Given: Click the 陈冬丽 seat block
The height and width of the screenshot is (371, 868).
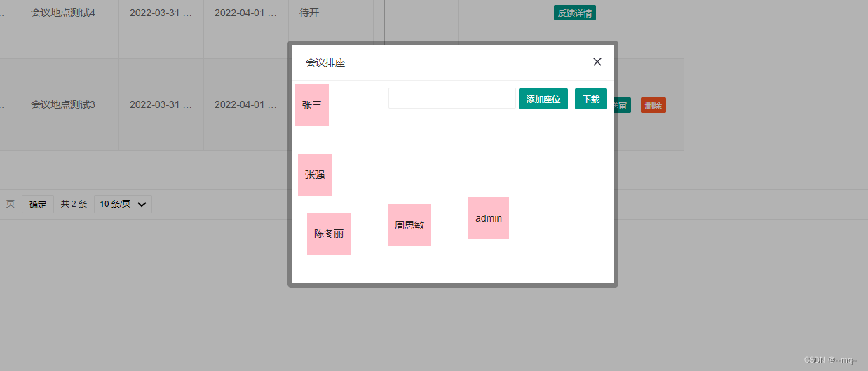Looking at the screenshot, I should 329,234.
